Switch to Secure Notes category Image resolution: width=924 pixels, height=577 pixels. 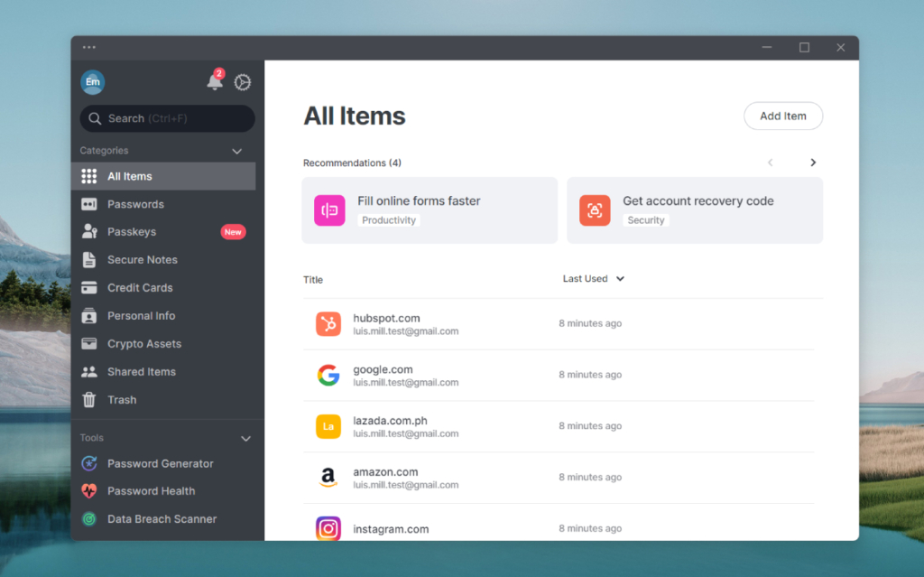(142, 260)
